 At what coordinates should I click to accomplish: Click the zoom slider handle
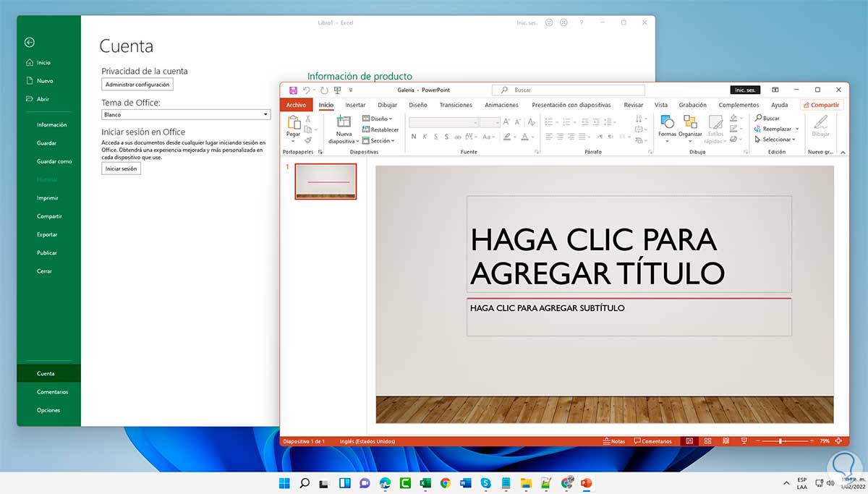pos(780,441)
